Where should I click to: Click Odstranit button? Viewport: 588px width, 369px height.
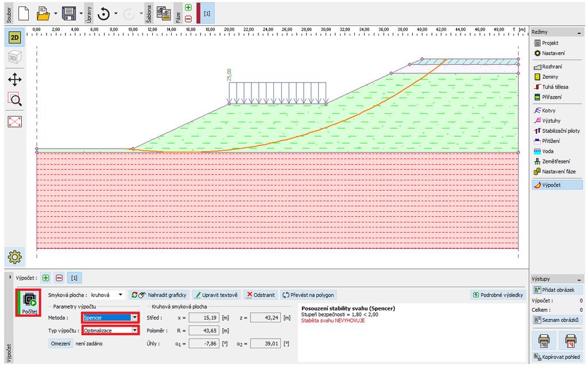(261, 295)
